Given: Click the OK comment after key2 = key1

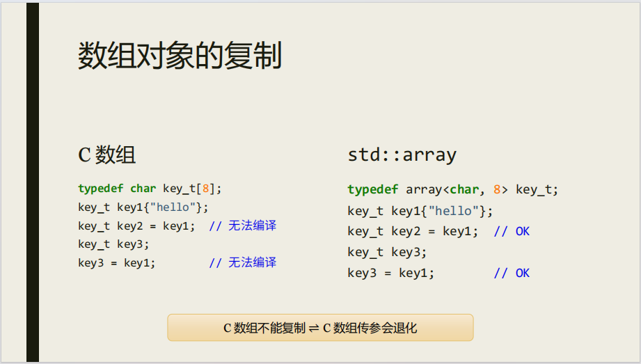Looking at the screenshot, I should pos(512,232).
